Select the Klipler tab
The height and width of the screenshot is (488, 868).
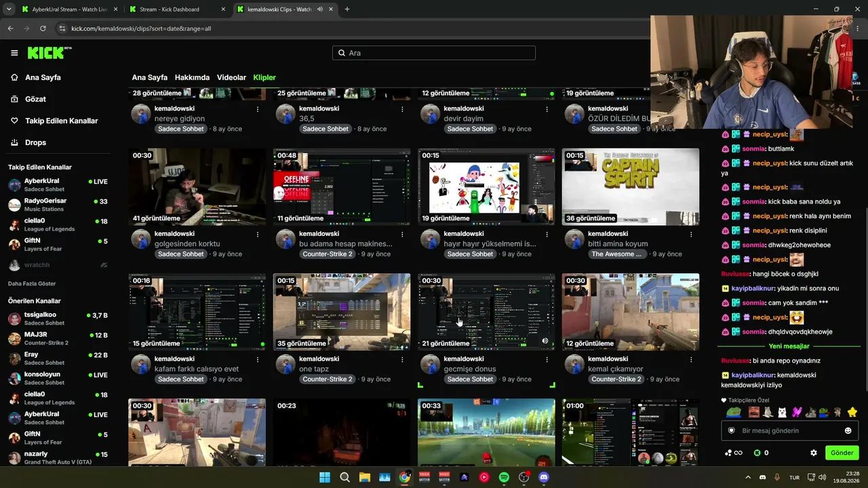(x=264, y=77)
